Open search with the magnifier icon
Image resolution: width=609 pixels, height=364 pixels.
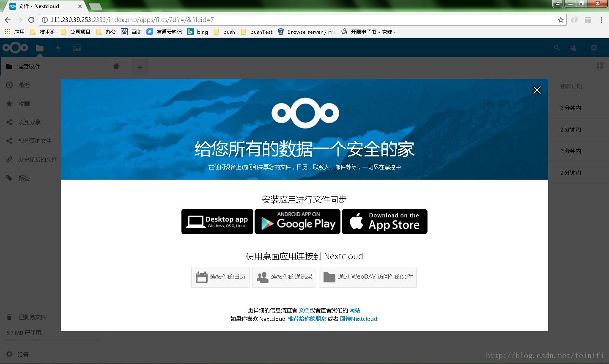[x=557, y=48]
